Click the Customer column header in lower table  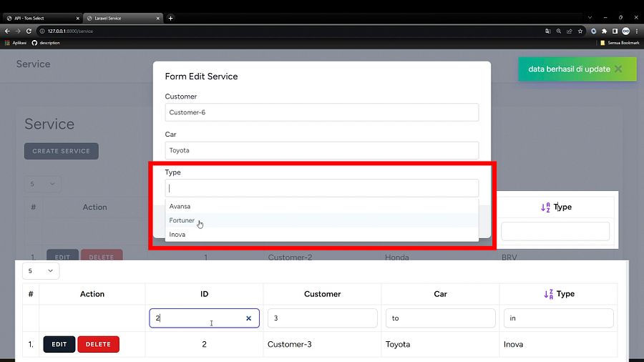(323, 294)
